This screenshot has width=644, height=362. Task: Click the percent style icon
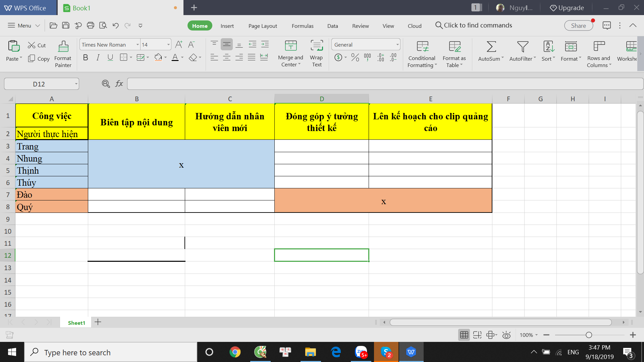[355, 58]
